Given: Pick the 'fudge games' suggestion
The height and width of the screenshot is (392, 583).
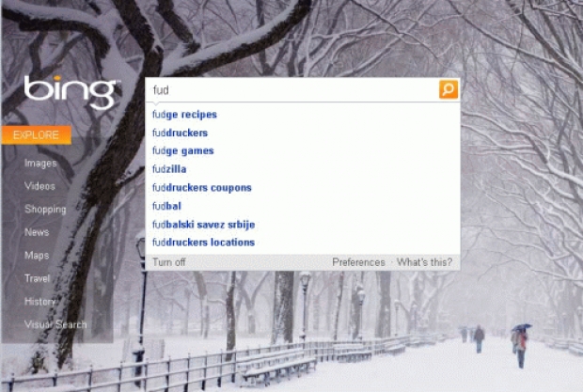Looking at the screenshot, I should point(182,151).
